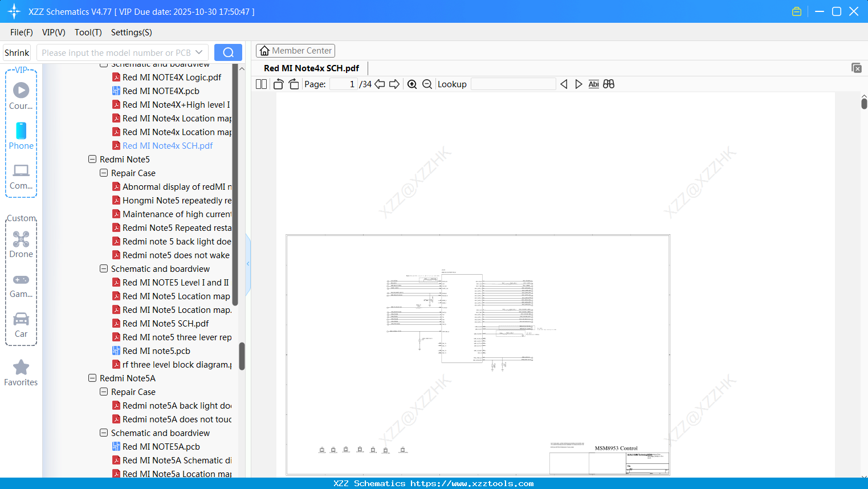
Task: Open the Courses section icon
Action: (x=21, y=95)
